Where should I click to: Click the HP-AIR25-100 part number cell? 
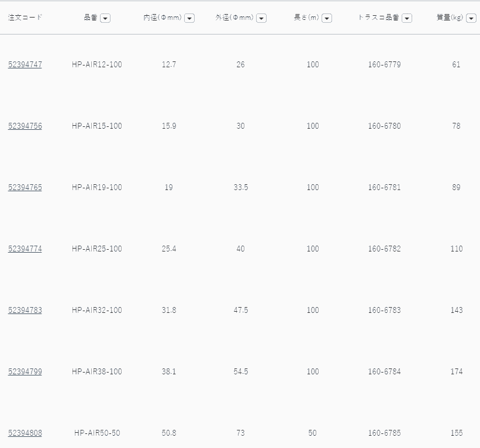97,249
